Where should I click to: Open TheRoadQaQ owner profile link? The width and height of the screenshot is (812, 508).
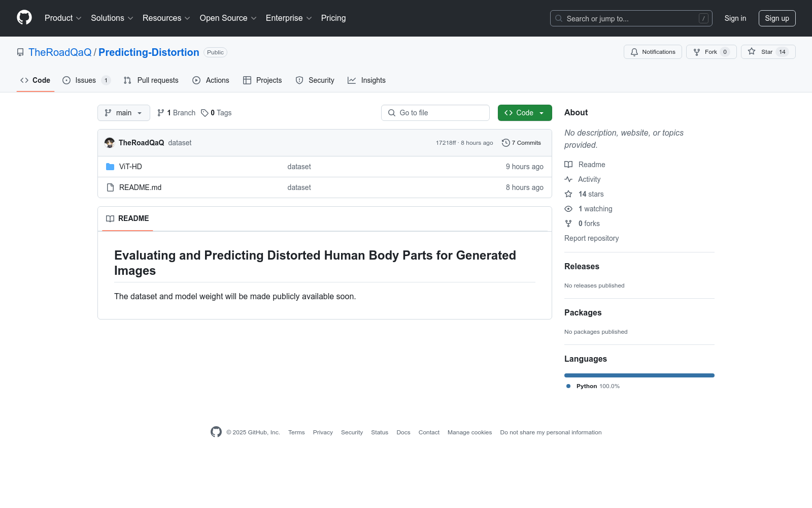point(60,52)
